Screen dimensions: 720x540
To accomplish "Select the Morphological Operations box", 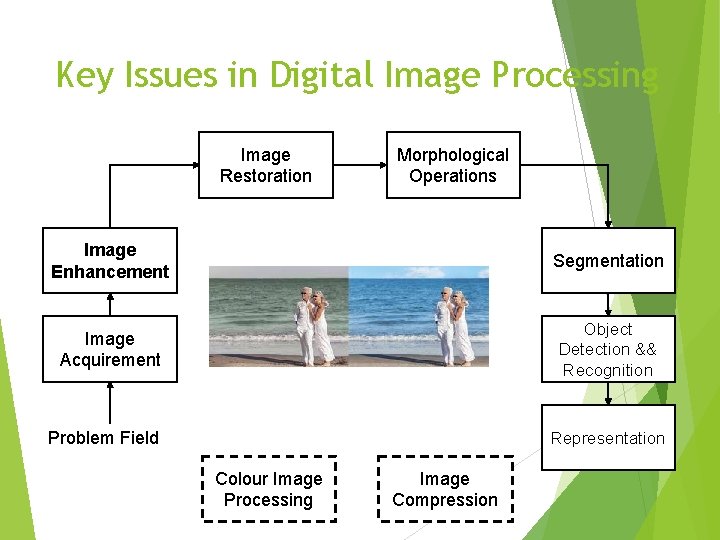I will [x=453, y=165].
